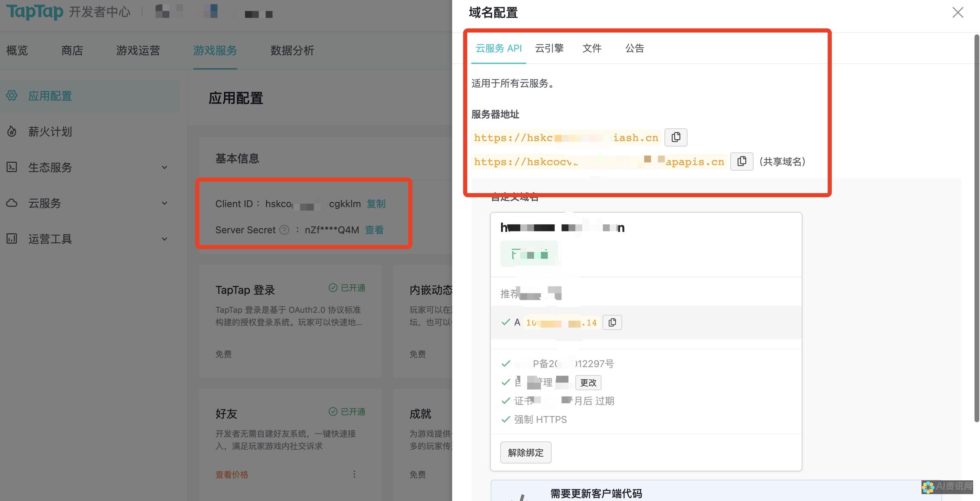
Task: Click the 更改 button
Action: [x=588, y=383]
